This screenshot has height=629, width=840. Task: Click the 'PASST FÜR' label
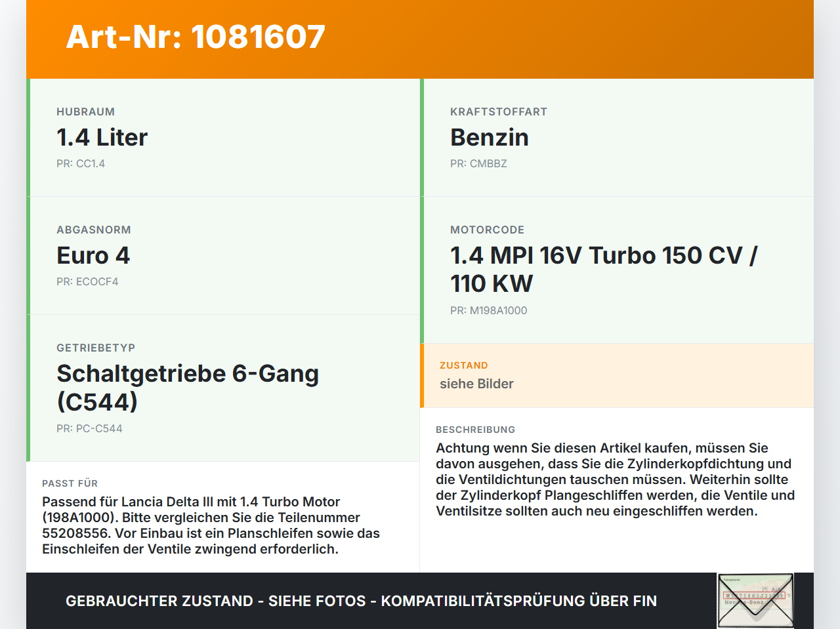[x=70, y=483]
